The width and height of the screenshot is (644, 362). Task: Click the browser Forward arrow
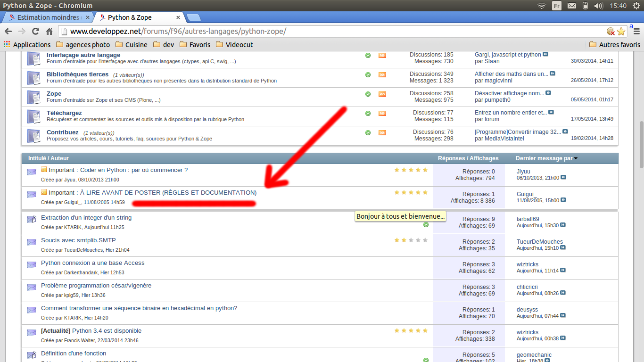pyautogui.click(x=22, y=32)
